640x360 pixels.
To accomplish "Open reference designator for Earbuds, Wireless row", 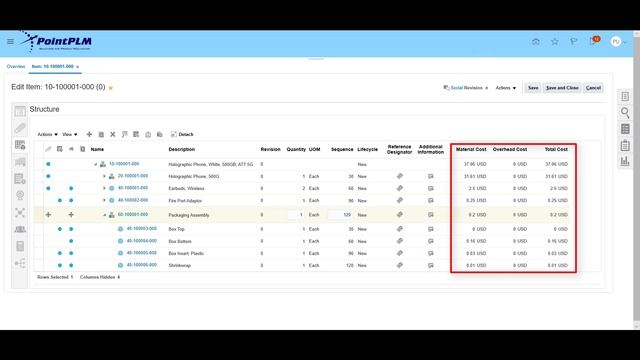I will [x=400, y=188].
